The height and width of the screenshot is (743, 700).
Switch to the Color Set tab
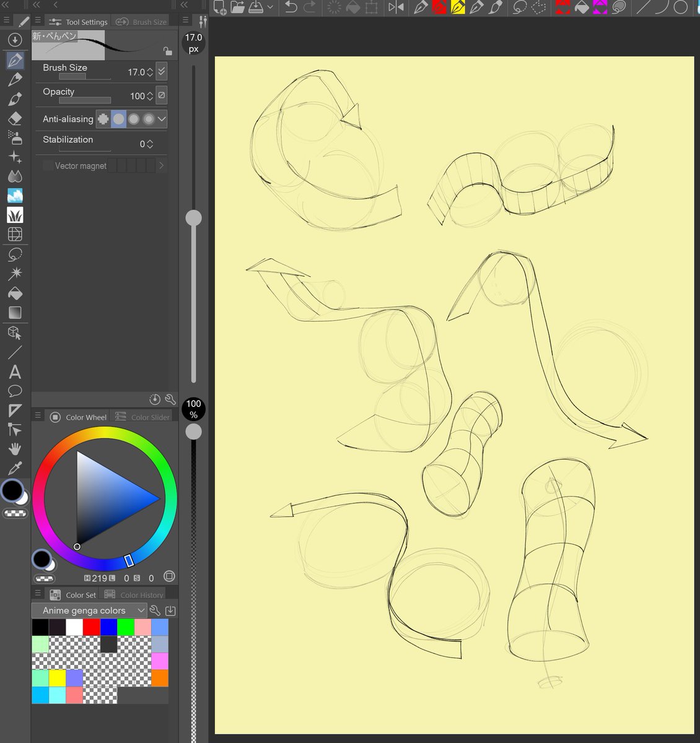[73, 594]
